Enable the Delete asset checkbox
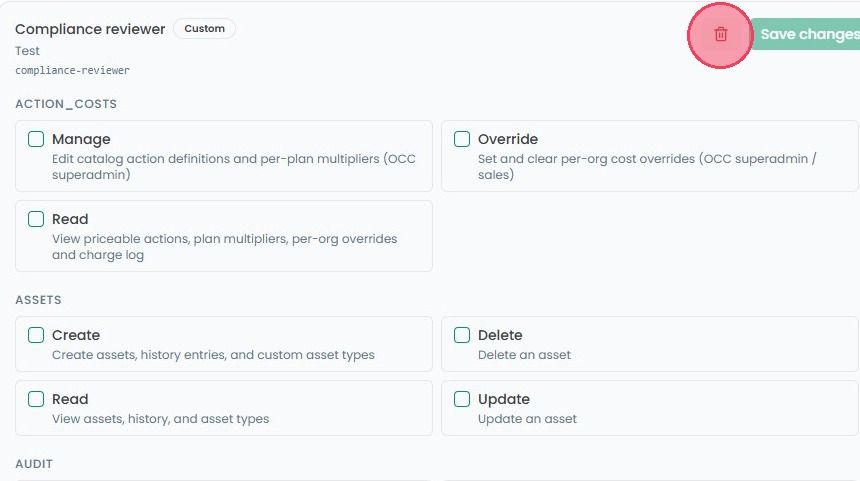The height and width of the screenshot is (481, 860). 462,335
